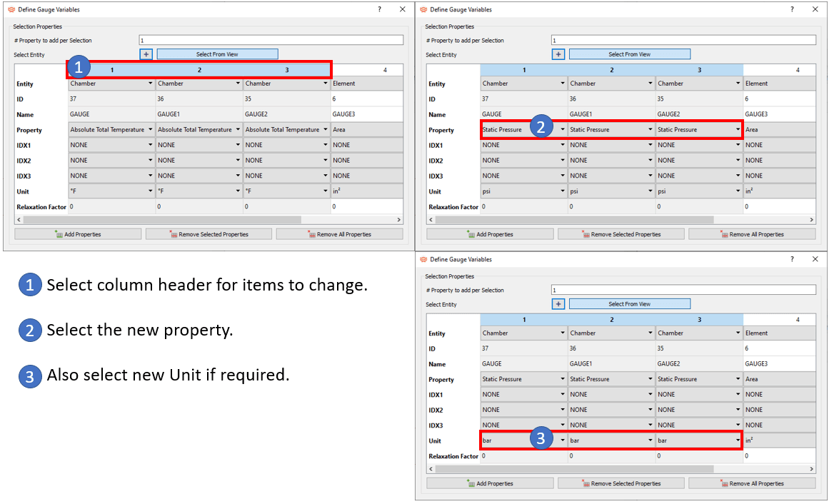Click the gauge icon in the dialog title bar
Viewport: 829px width, 504px height.
[10, 9]
